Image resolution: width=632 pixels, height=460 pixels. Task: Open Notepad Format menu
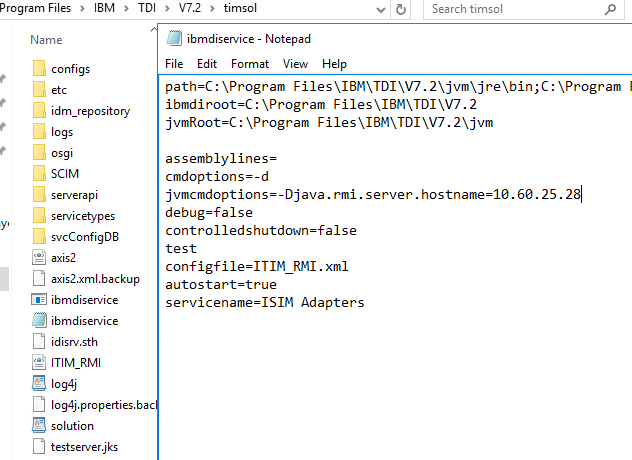click(x=250, y=64)
